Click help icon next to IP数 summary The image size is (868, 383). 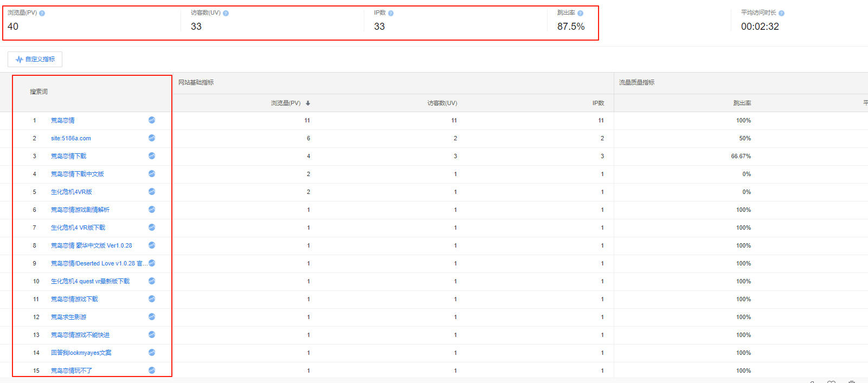391,13
